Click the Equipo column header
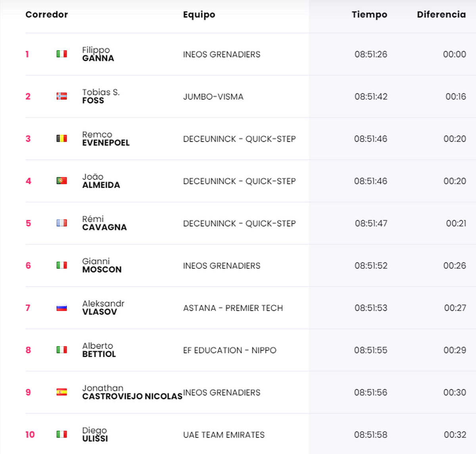This screenshot has width=476, height=454. pos(199,15)
